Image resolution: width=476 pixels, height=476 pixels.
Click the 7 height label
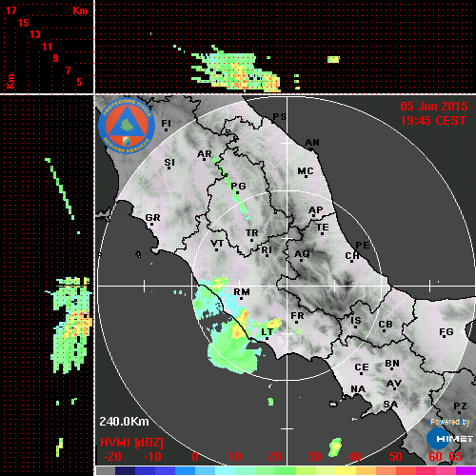click(68, 70)
